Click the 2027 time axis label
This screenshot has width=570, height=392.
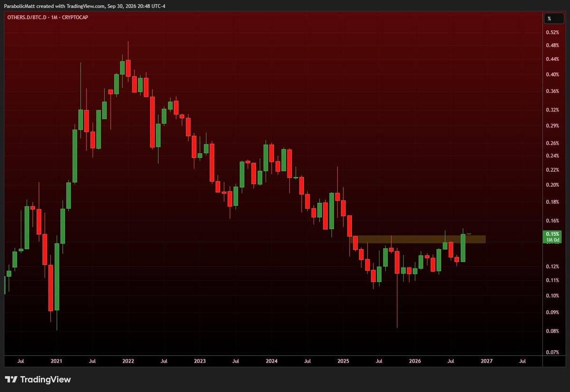coord(487,361)
